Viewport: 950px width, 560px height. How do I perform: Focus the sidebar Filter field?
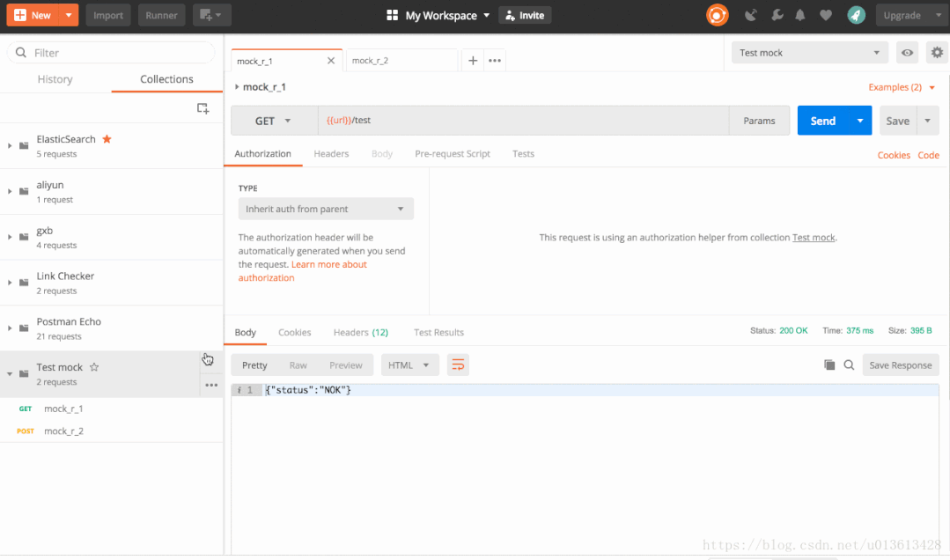112,53
